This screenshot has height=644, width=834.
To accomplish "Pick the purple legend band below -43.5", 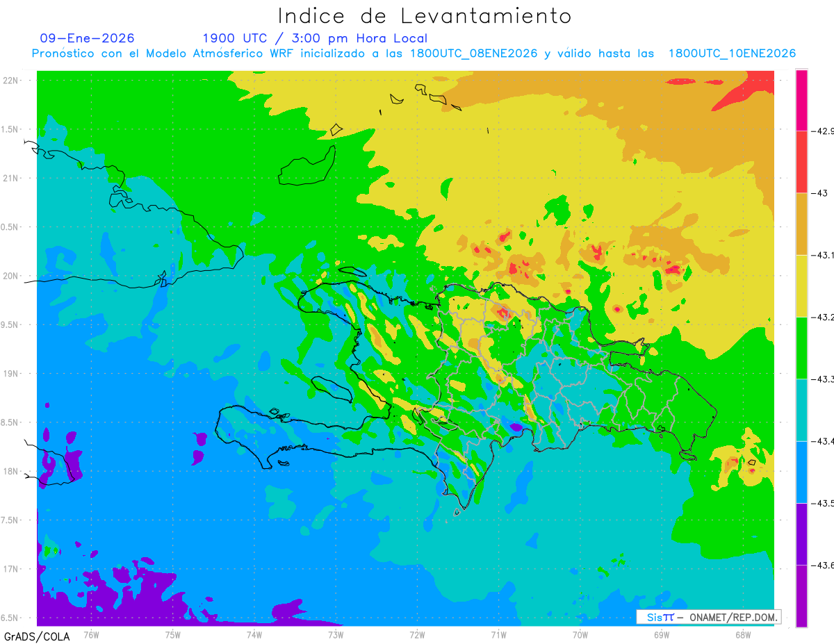I will point(801,534).
